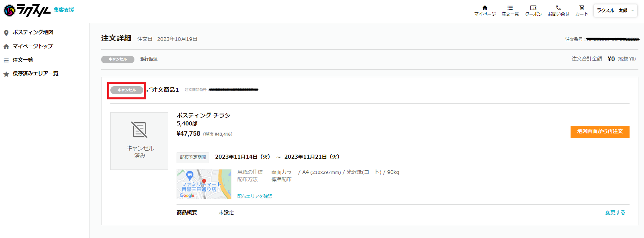Click house icon for マイページトップ
The image size is (644, 238).
point(6,46)
